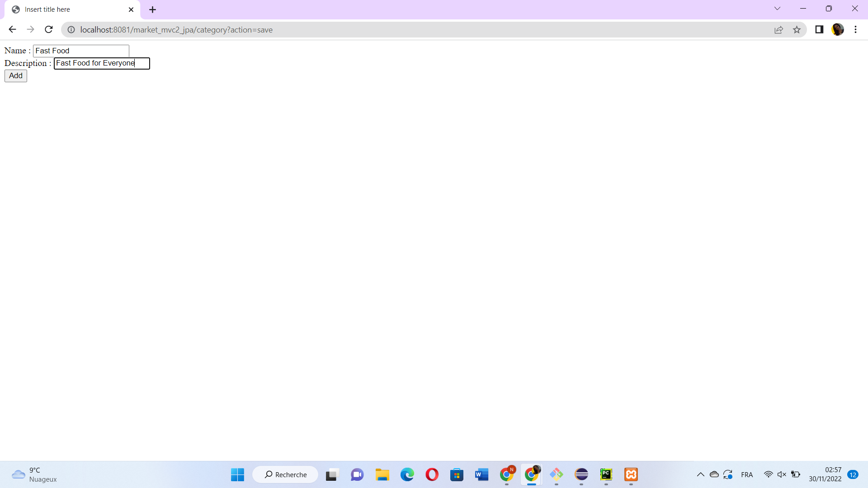Open the share page icon

click(778, 30)
